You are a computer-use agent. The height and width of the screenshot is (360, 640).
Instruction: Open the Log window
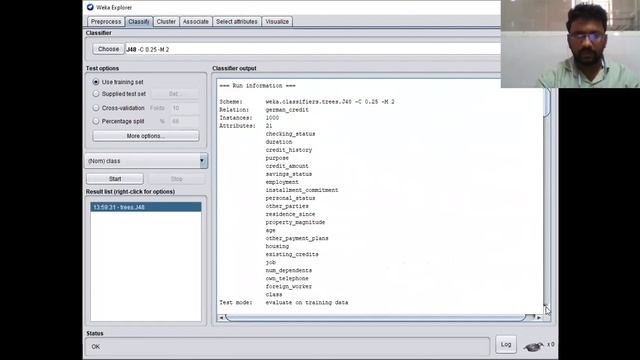pos(506,344)
